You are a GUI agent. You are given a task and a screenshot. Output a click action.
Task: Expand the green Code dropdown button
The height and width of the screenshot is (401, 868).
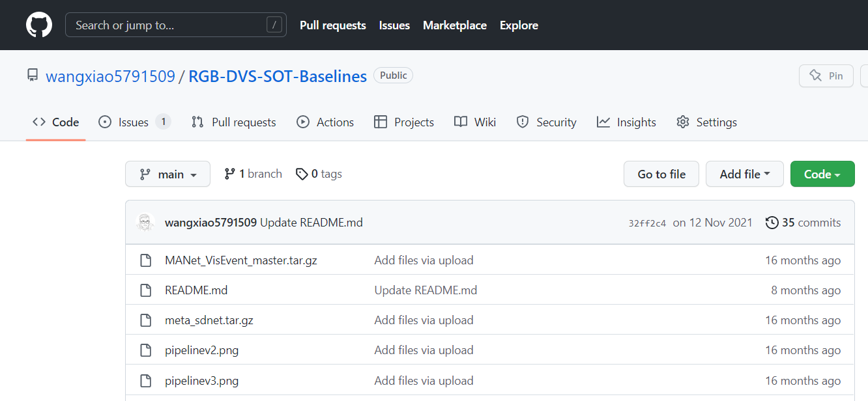coord(822,174)
